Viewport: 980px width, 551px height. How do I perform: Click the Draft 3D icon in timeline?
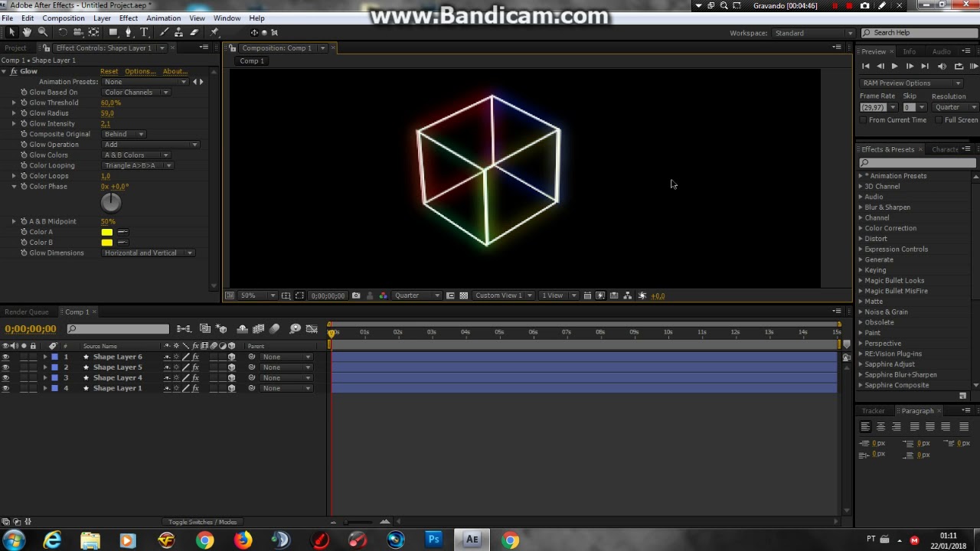221,328
